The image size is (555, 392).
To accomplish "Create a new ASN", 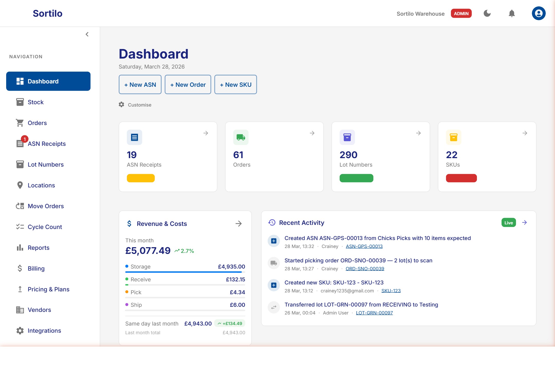I will [140, 84].
